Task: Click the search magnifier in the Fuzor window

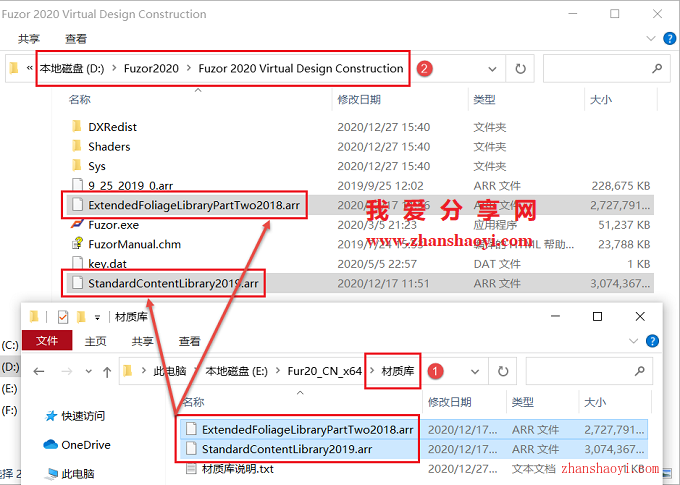Action: (657, 68)
